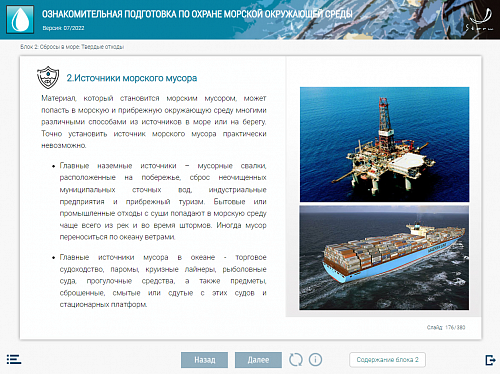Click bullet about Главные источники мусора в океане
Viewport: 500px width, 374px height.
(163, 281)
